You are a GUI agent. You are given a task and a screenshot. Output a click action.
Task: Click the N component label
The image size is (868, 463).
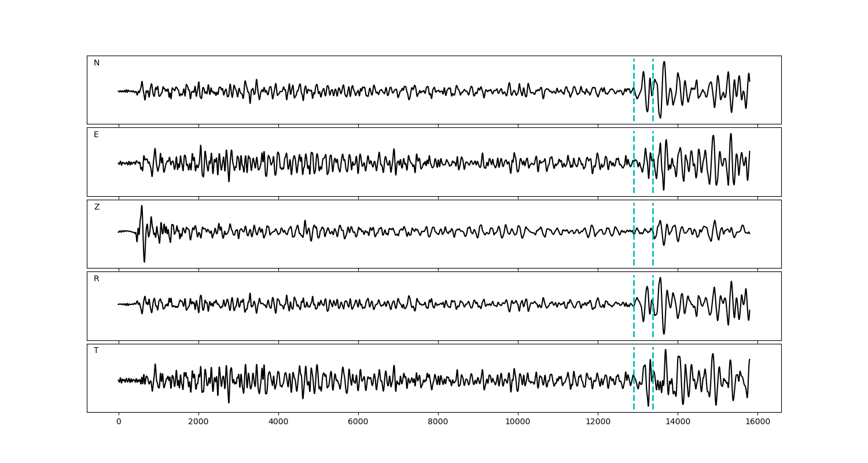click(97, 63)
